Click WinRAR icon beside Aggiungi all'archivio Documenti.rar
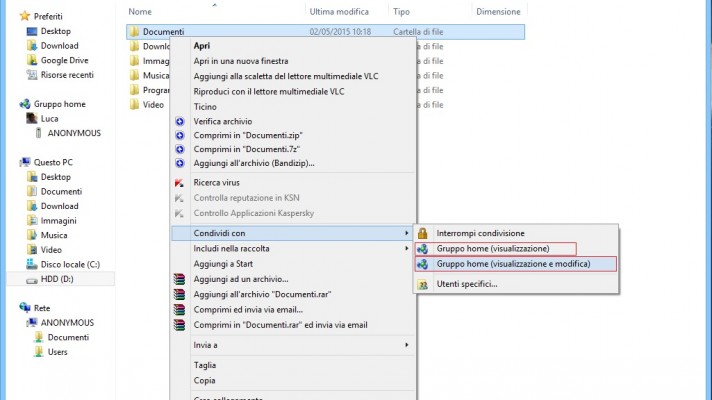The width and height of the screenshot is (712, 400). 179,295
